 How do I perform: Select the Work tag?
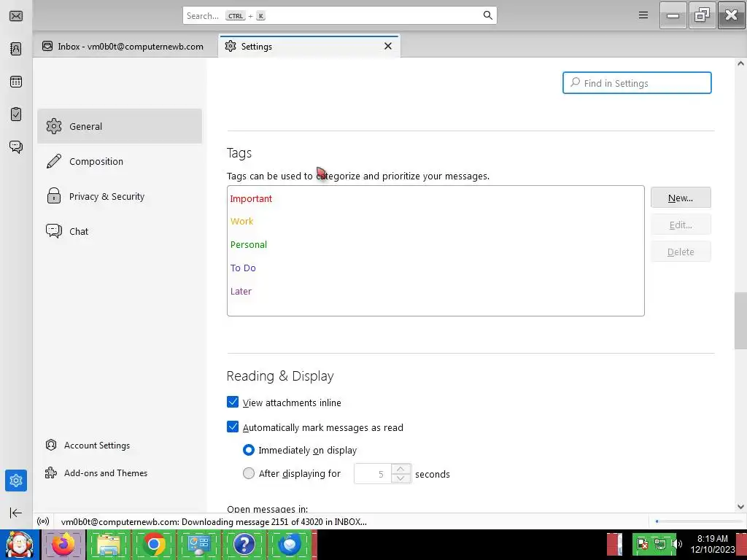click(x=436, y=222)
